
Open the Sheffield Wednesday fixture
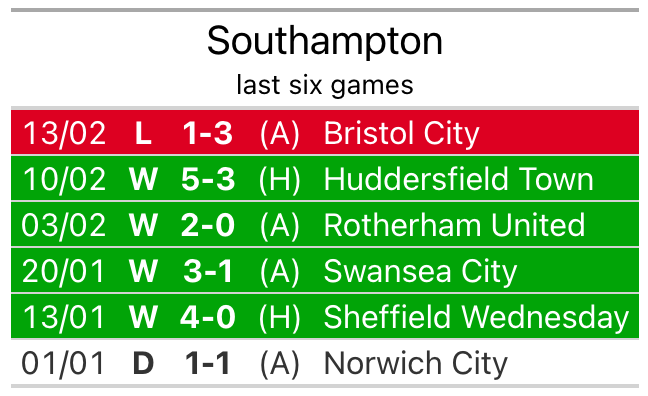point(325,316)
